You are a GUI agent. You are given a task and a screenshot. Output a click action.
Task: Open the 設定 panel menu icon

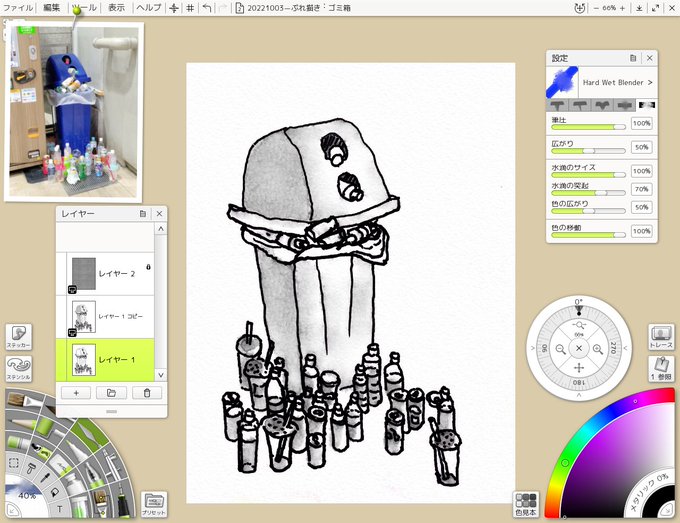click(633, 58)
